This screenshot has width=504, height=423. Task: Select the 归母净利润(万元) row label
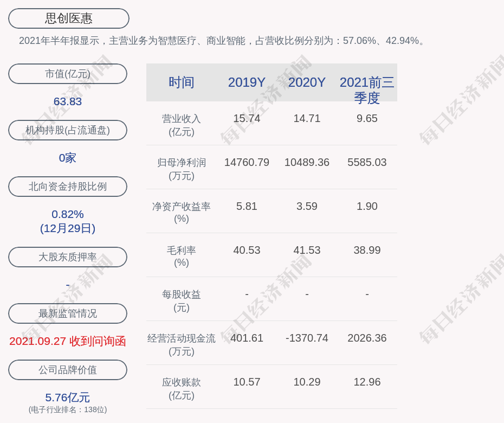(x=181, y=169)
